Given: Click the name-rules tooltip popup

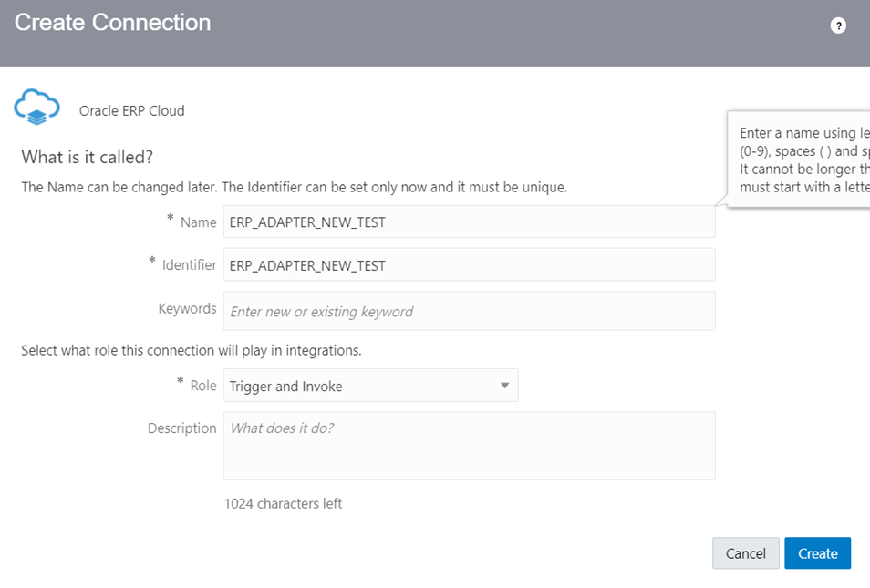Looking at the screenshot, I should [799, 160].
